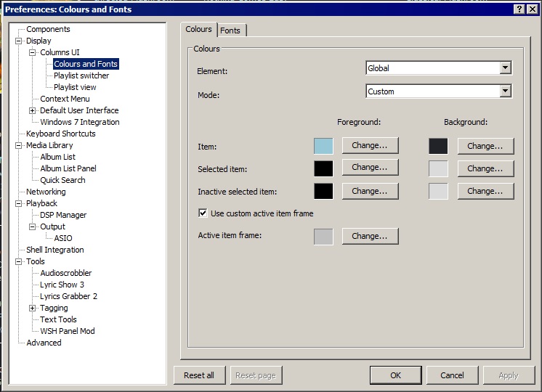Collapse the Columns UI tree node
This screenshot has width=542, height=392.
coord(33,53)
